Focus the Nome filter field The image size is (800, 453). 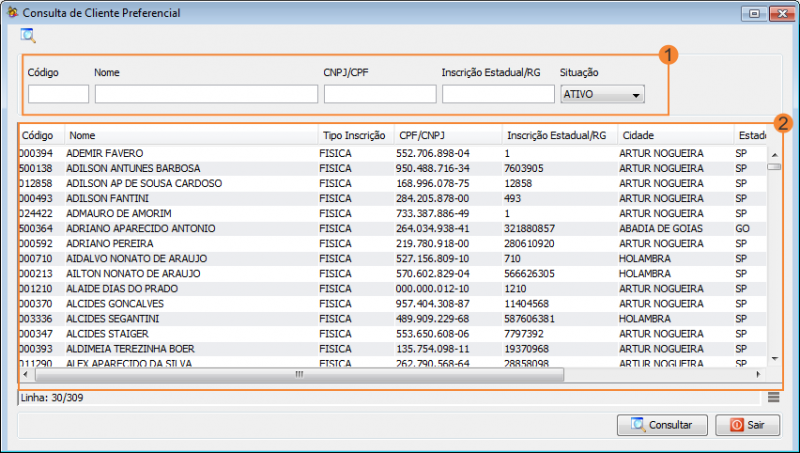[206, 94]
